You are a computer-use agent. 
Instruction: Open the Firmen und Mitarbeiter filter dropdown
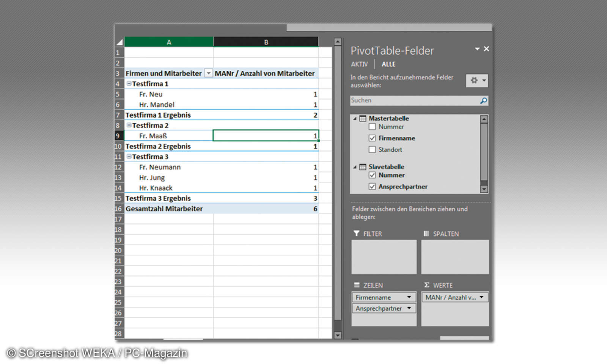pyautogui.click(x=208, y=73)
